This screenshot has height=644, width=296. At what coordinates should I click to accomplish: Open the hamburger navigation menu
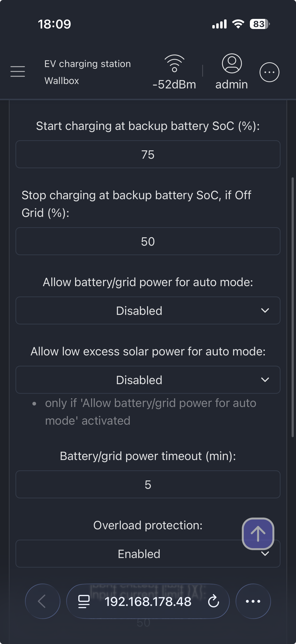18,71
